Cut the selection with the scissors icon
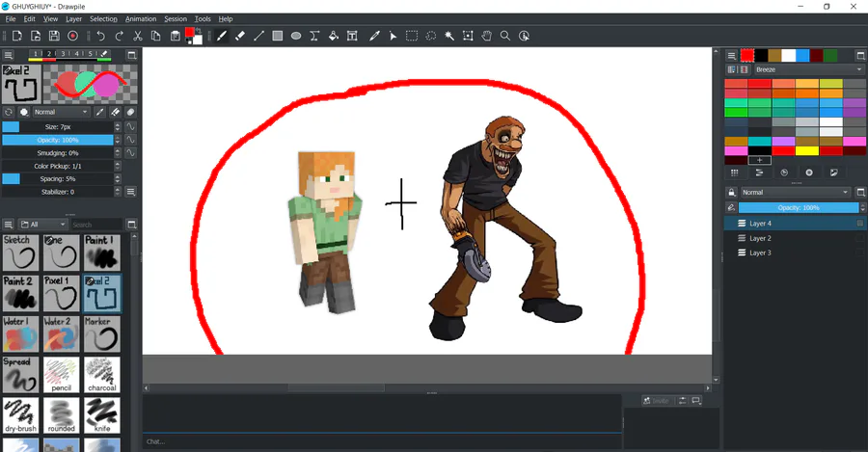This screenshot has height=452, width=868. [138, 36]
